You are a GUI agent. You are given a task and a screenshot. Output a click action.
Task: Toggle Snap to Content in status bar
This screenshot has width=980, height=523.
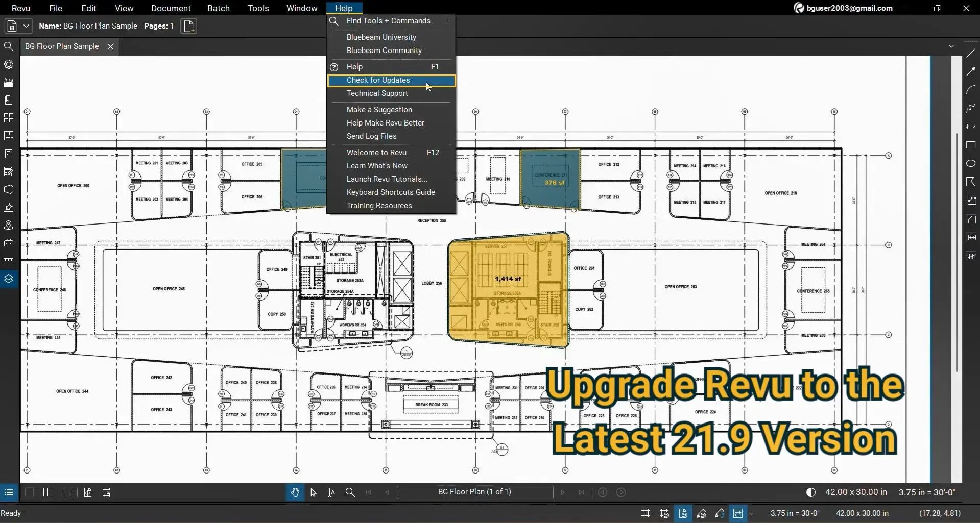click(683, 513)
